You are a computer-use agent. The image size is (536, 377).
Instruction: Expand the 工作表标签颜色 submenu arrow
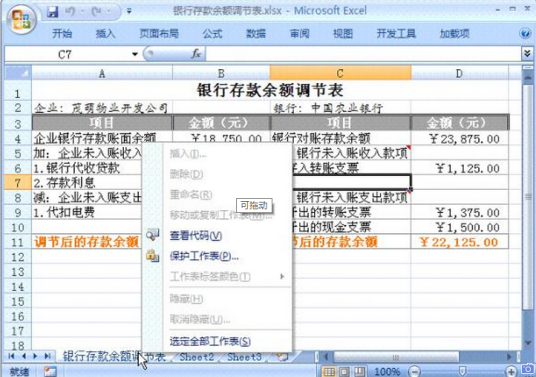coord(282,276)
